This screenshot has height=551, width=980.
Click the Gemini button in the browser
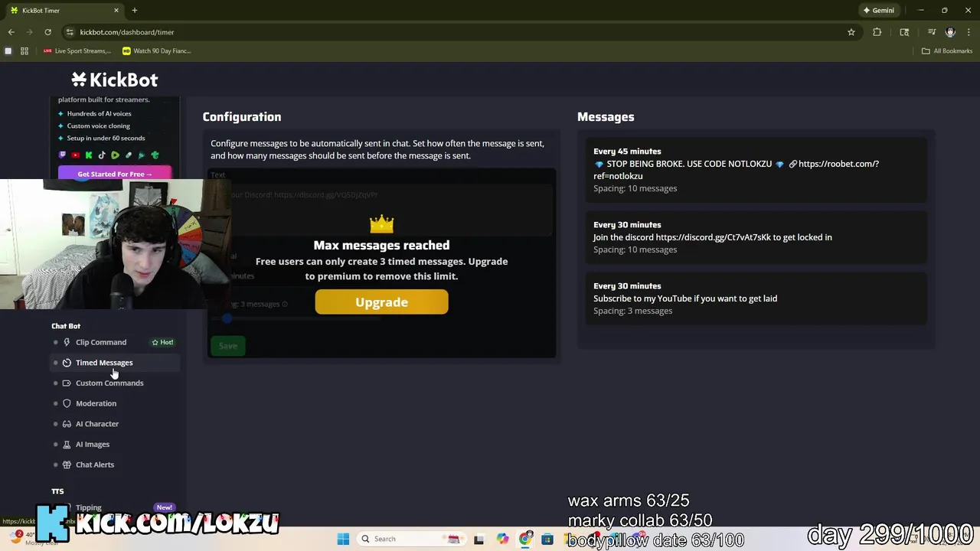tap(879, 11)
